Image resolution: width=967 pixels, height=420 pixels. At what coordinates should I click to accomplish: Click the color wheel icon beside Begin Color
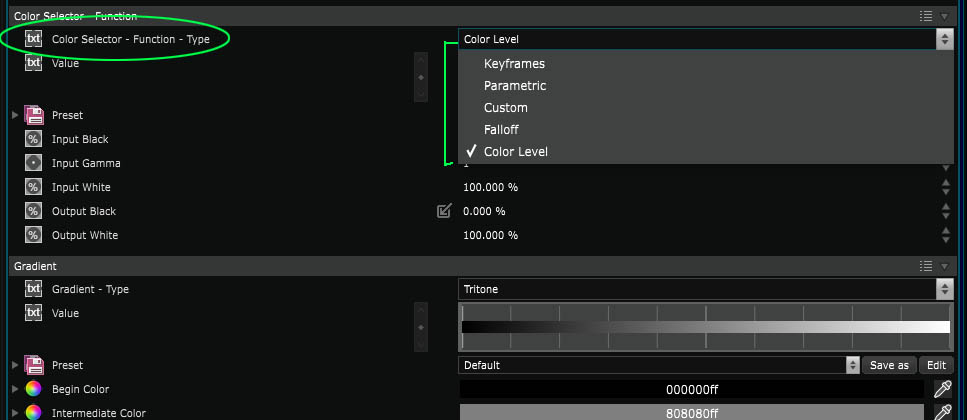[x=33, y=389]
